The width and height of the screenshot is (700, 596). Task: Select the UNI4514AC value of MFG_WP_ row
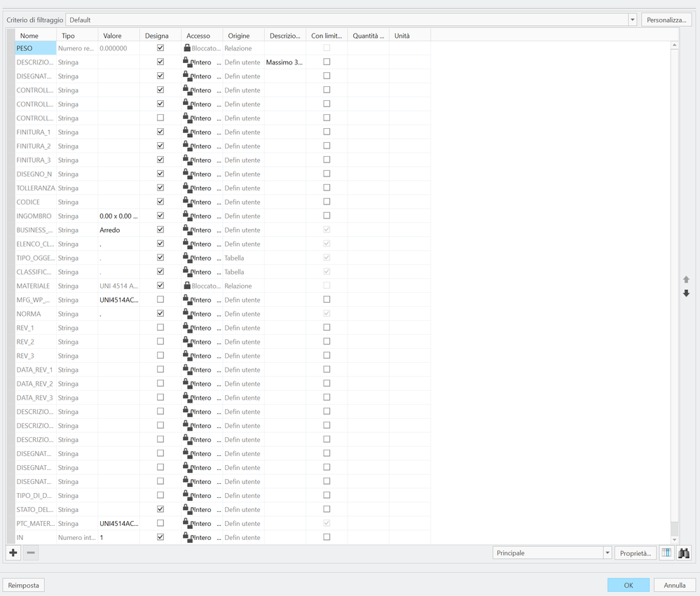pos(118,300)
